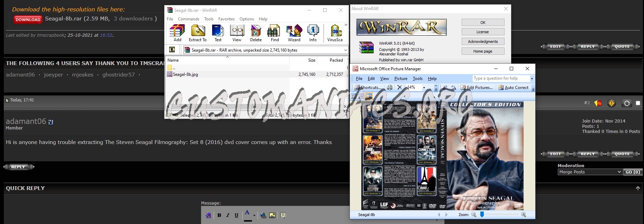Open the View tool in WinRAR
Image resolution: width=644 pixels, height=224 pixels.
pyautogui.click(x=237, y=33)
